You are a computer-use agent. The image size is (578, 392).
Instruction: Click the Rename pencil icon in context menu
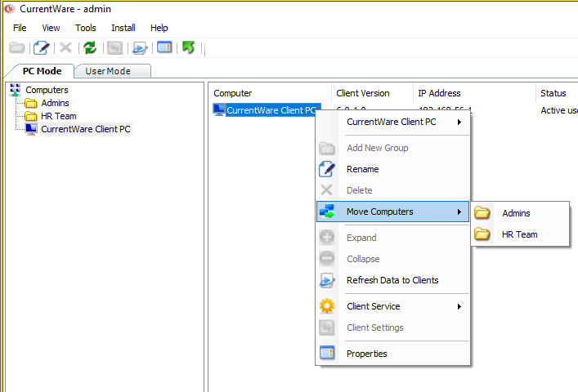coord(326,169)
